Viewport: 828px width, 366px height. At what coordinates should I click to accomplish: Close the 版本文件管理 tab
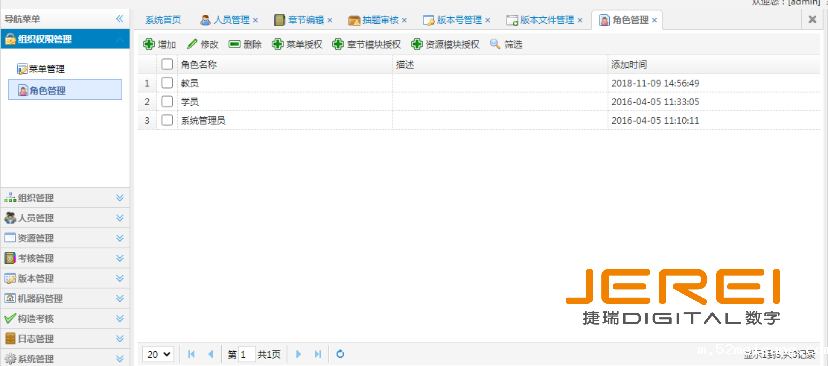580,21
